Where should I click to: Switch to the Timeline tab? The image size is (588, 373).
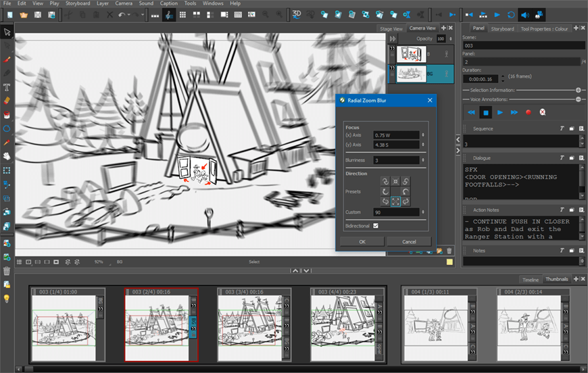click(x=531, y=280)
